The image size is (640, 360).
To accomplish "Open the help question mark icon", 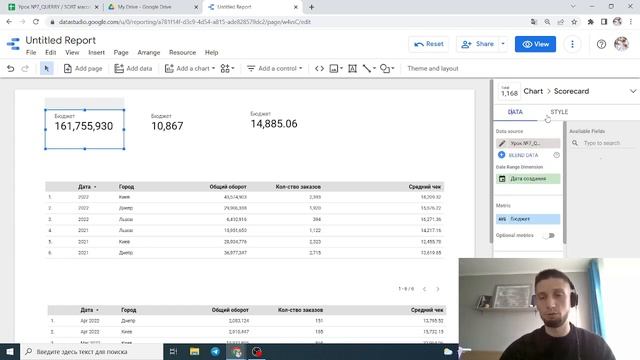I will pyautogui.click(x=601, y=44).
